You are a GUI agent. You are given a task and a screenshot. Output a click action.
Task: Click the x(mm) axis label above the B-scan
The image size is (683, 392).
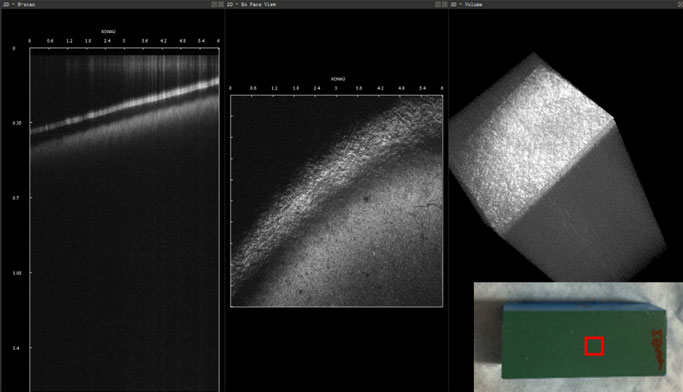tap(108, 31)
